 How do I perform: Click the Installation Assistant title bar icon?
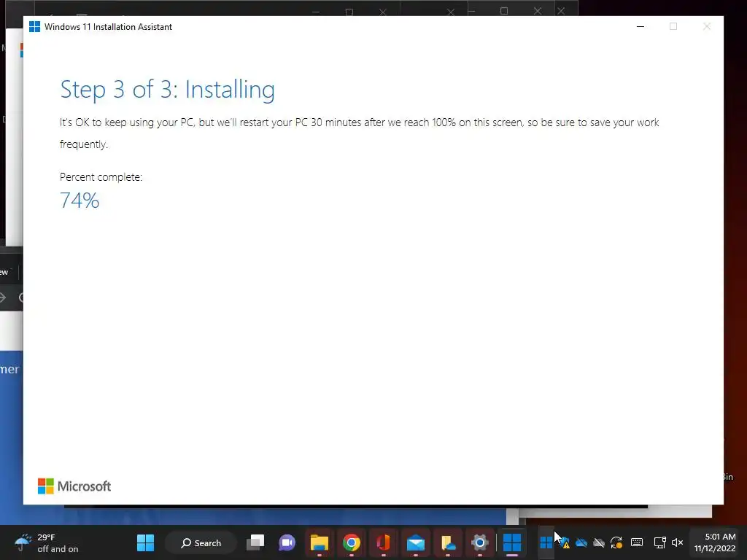[34, 27]
